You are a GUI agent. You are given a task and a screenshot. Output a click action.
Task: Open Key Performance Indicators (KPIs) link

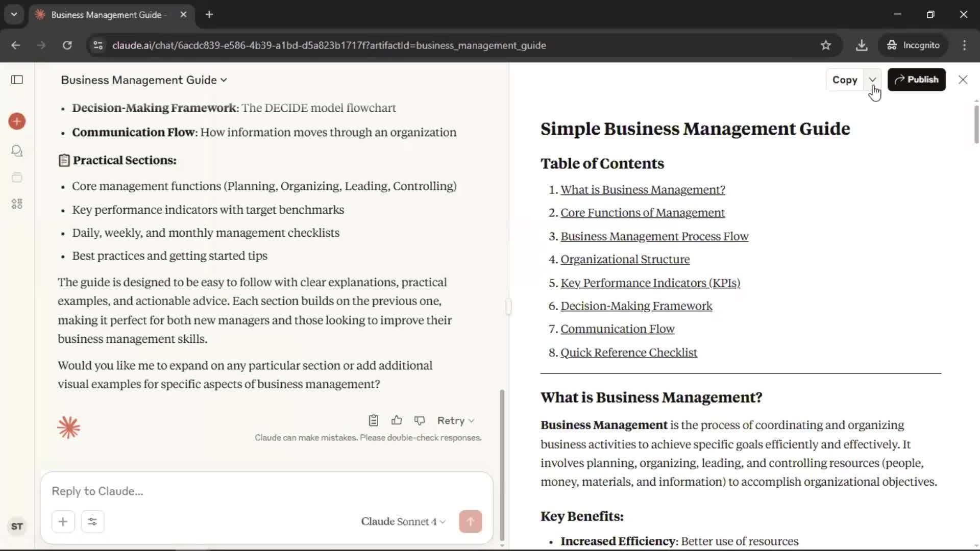click(x=650, y=283)
